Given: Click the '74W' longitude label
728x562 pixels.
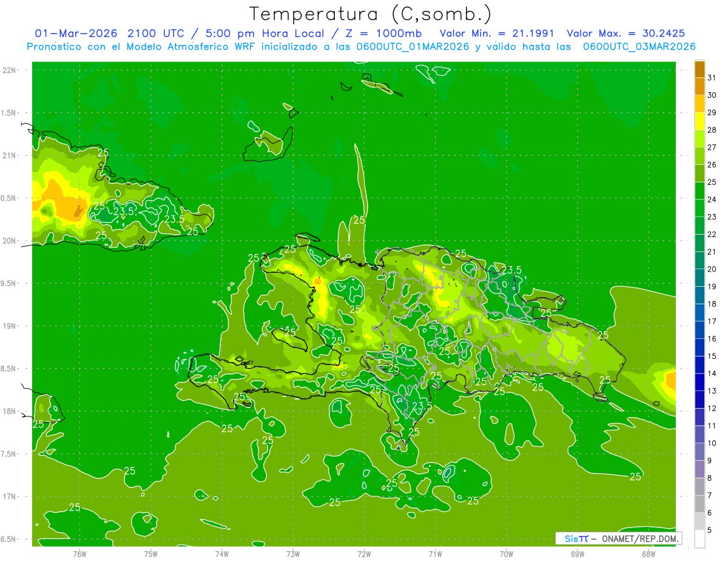Looking at the screenshot, I should [x=221, y=554].
